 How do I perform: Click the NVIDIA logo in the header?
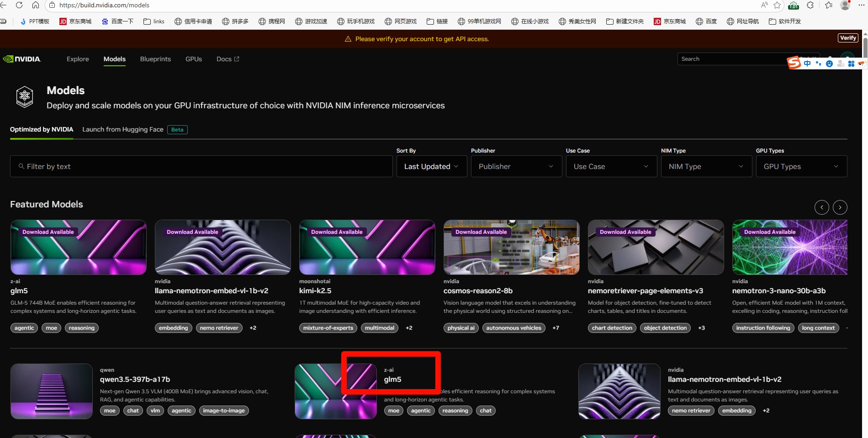tap(21, 59)
